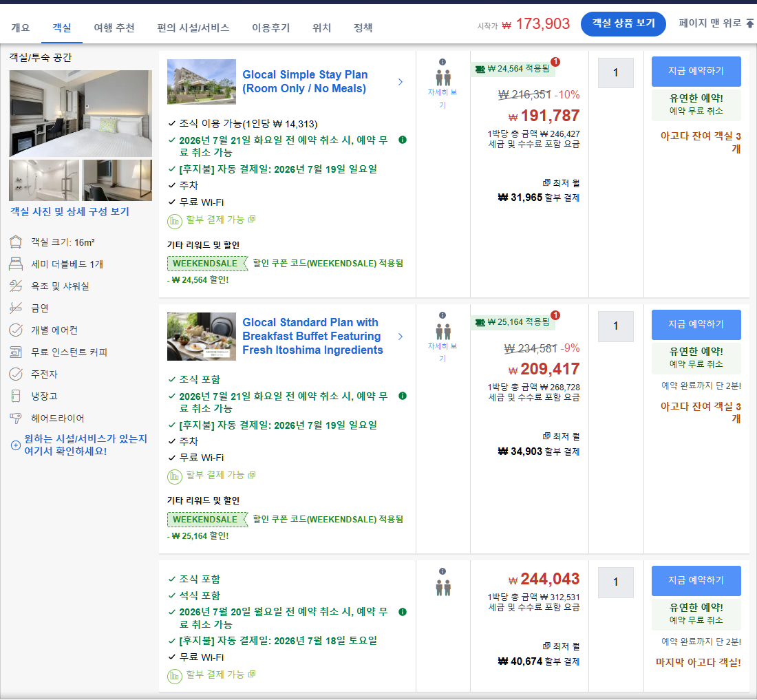The height and width of the screenshot is (700, 757).
Task: Expand Glocal Standard Plan chevron
Action: (x=401, y=337)
